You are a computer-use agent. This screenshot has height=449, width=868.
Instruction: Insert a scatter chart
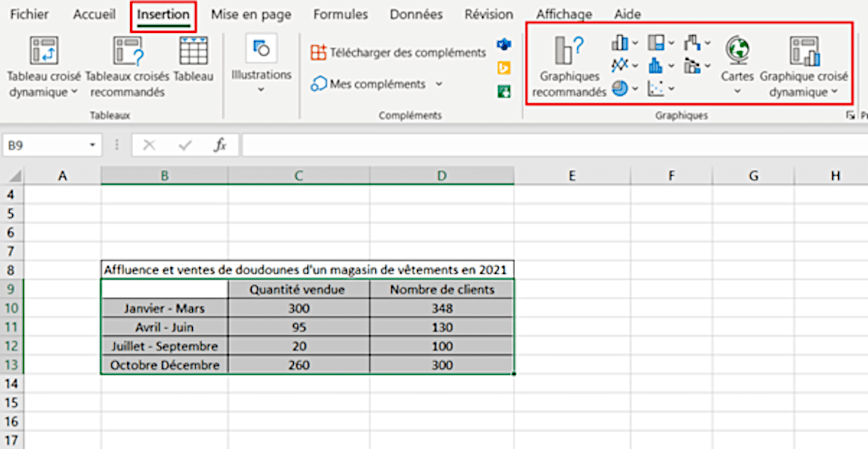[x=656, y=88]
